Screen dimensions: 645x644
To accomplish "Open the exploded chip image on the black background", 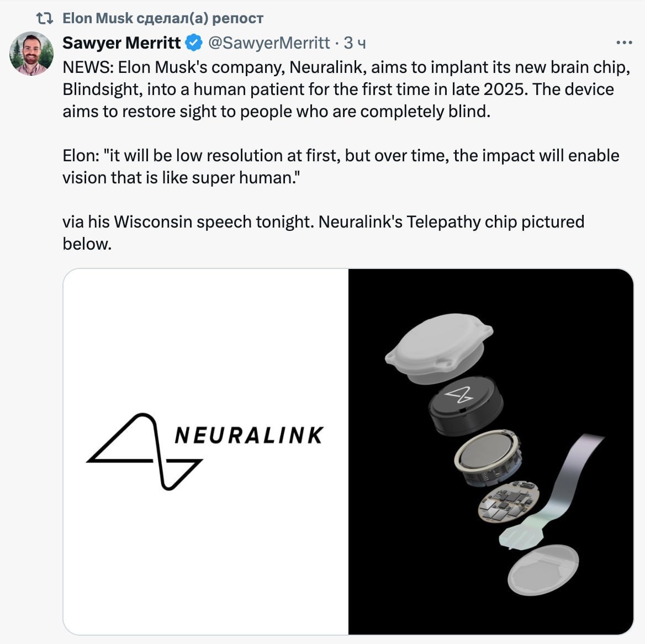I will tap(491, 451).
